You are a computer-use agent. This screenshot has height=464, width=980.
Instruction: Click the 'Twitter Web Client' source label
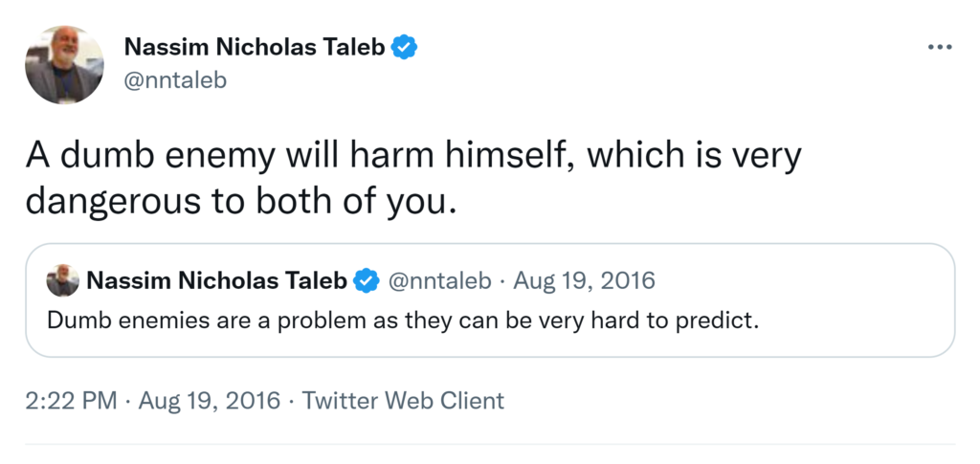point(403,400)
